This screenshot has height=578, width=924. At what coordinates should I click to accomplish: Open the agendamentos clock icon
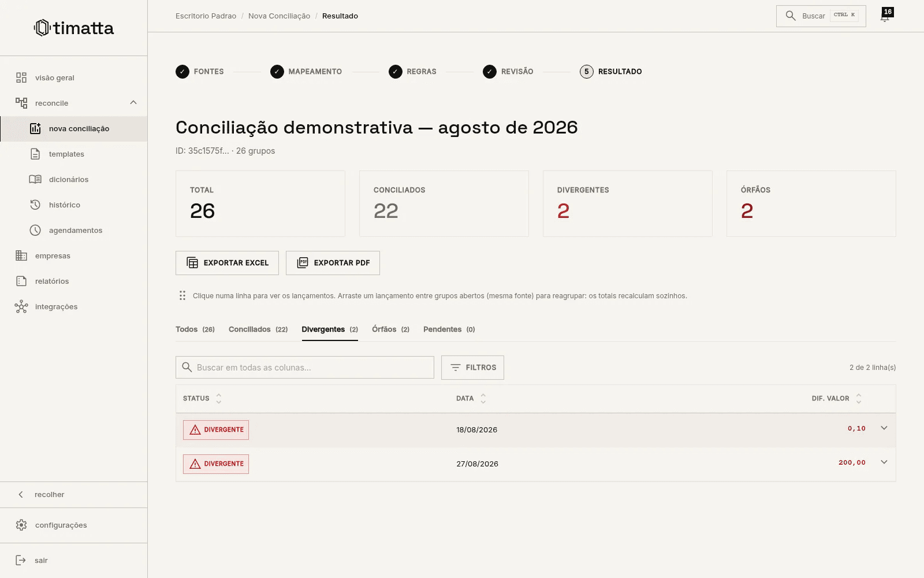(x=35, y=230)
